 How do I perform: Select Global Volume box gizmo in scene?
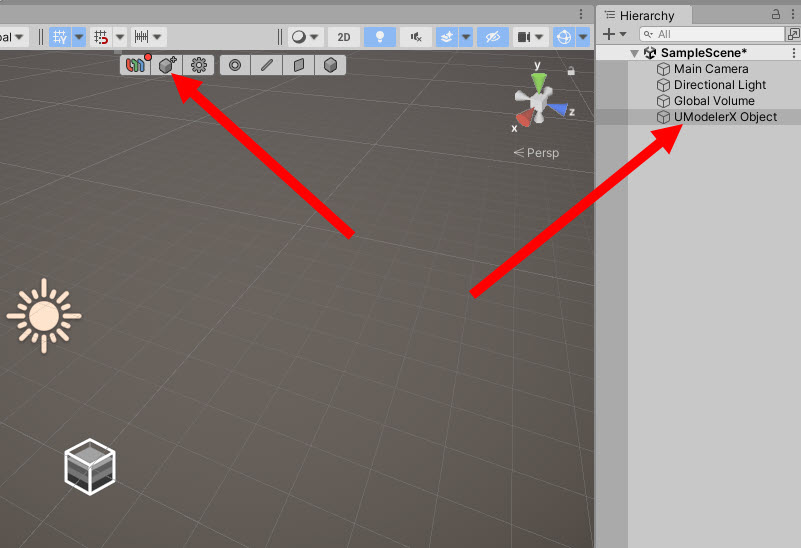pyautogui.click(x=90, y=467)
